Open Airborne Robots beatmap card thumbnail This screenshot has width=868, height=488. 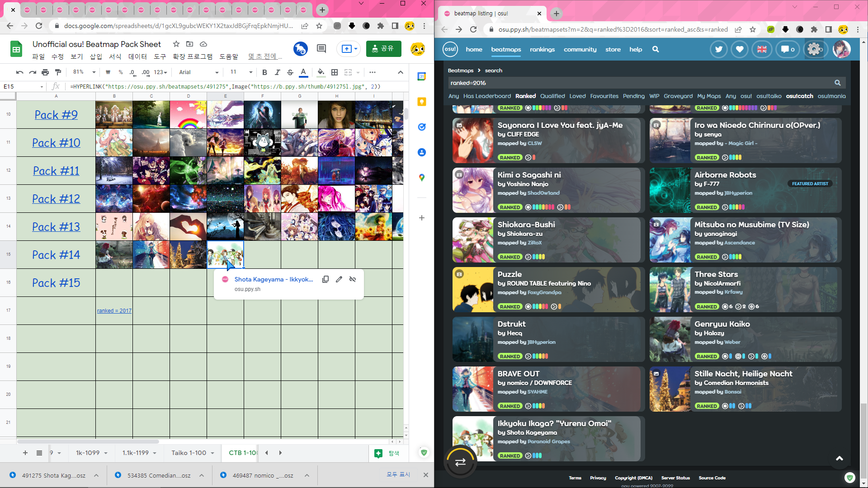pos(670,190)
